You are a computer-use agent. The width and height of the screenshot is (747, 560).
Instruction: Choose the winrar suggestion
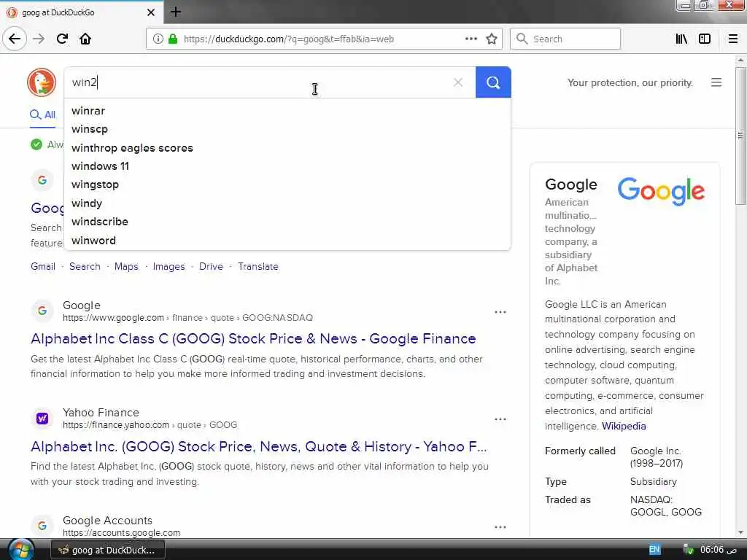tap(287, 111)
